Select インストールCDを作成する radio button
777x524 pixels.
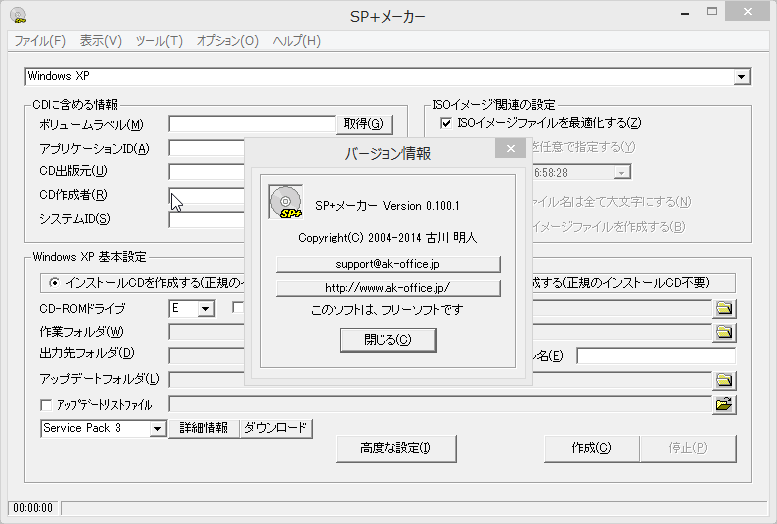click(54, 283)
